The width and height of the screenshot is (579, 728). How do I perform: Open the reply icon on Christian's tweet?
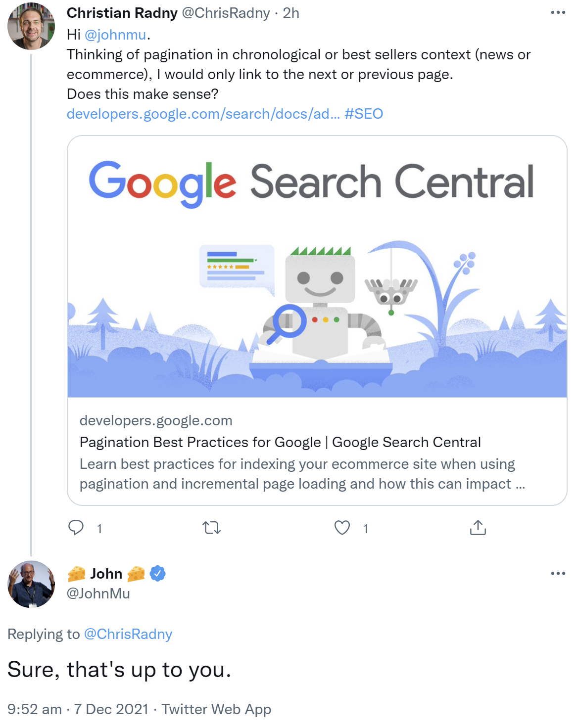[76, 528]
